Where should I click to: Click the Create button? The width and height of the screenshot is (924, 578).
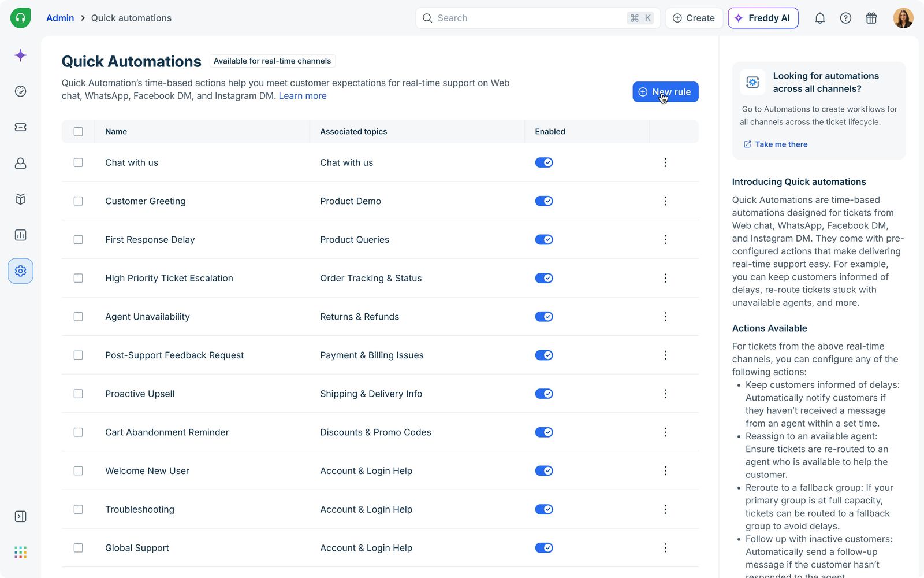coord(694,18)
